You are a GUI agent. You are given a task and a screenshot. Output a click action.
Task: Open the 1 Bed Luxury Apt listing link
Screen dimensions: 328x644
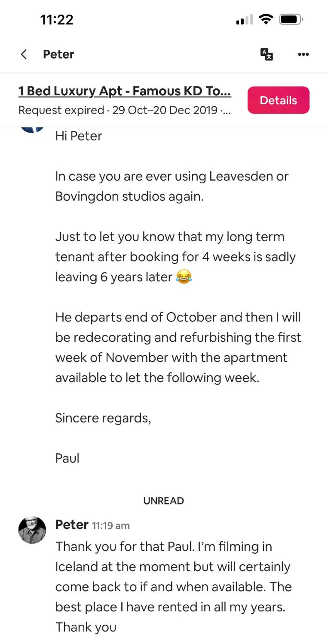pos(125,91)
